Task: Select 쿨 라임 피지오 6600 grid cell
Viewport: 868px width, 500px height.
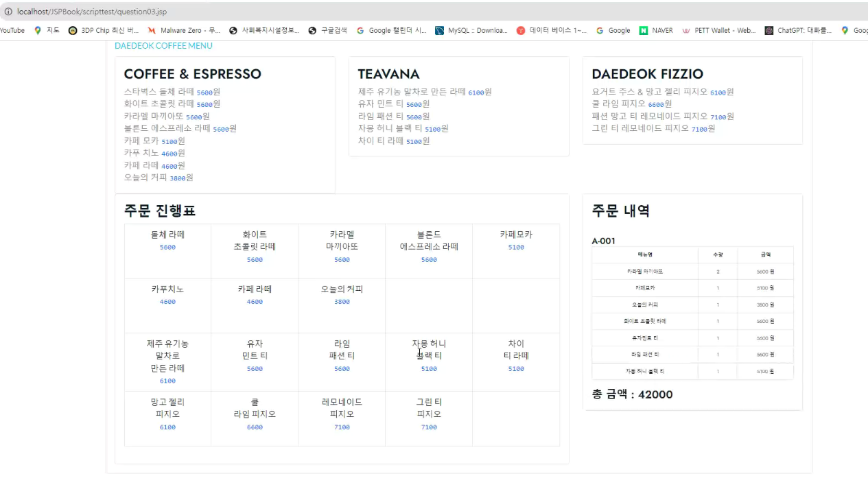Action: point(255,418)
